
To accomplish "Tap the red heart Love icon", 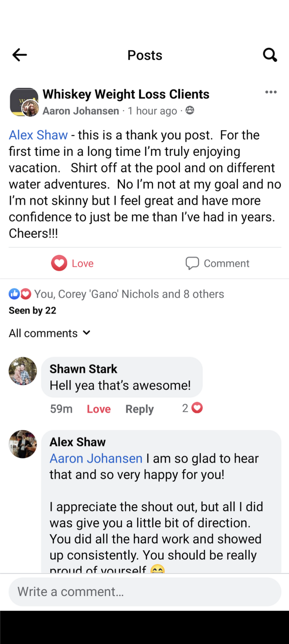I will click(59, 263).
